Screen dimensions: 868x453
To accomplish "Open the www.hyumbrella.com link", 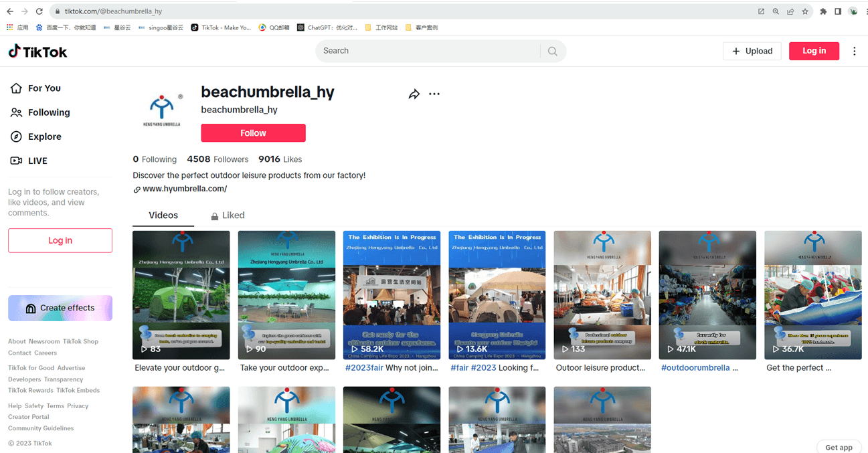I will tap(185, 189).
